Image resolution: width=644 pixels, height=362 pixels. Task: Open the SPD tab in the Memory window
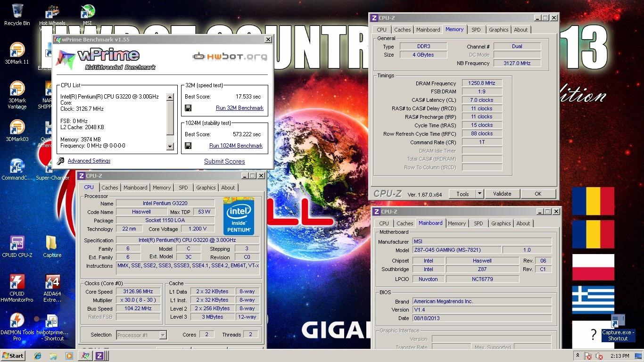(x=476, y=29)
